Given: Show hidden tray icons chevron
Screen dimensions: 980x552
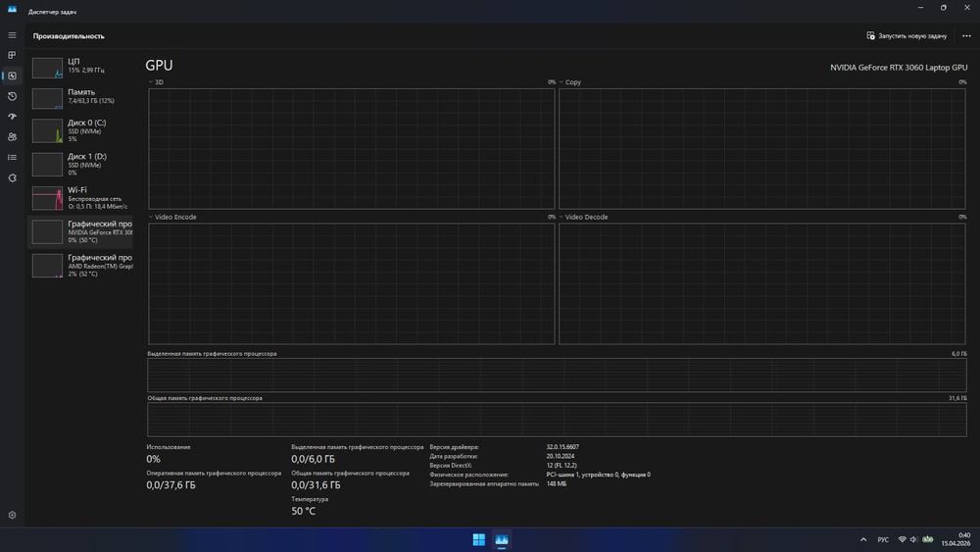Looking at the screenshot, I should point(863,539).
